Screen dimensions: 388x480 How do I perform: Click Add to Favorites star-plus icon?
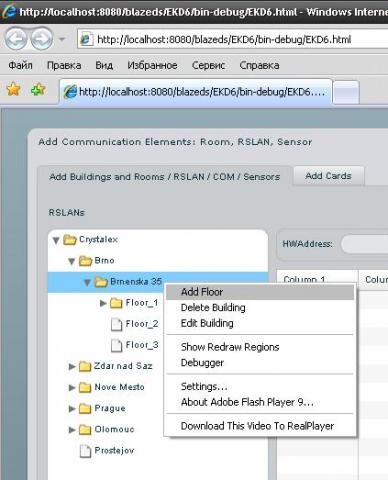tap(38, 89)
